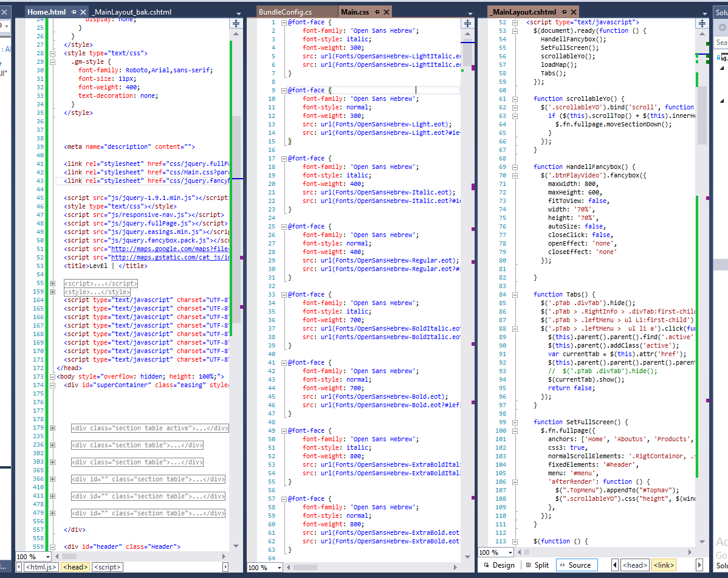The height and width of the screenshot is (578, 728).
Task: Switch to the Home.html tab
Action: click(x=46, y=12)
